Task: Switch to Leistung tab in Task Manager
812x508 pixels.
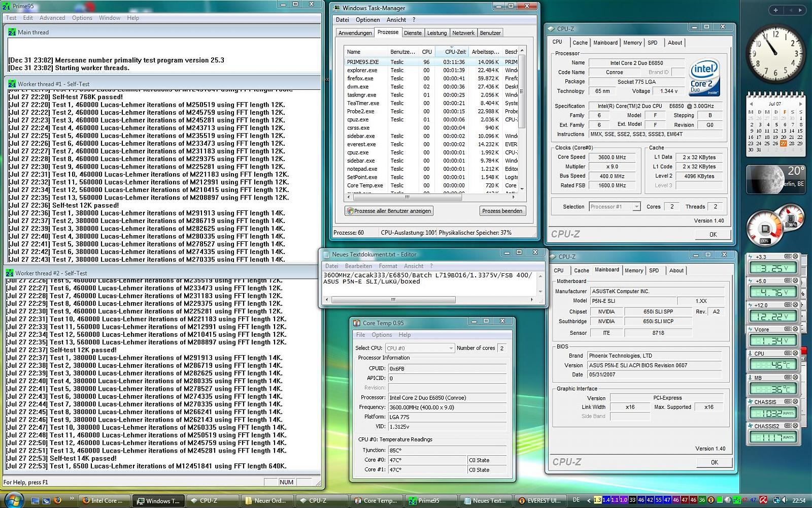Action: tap(437, 33)
